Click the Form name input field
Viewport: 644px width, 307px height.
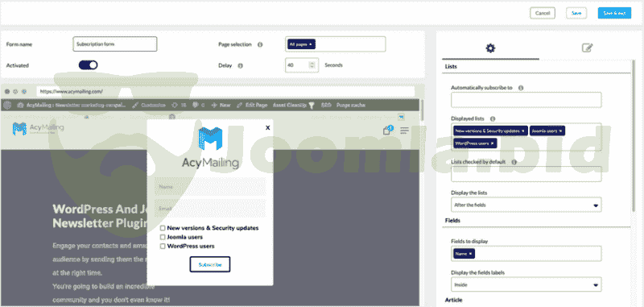coord(115,44)
